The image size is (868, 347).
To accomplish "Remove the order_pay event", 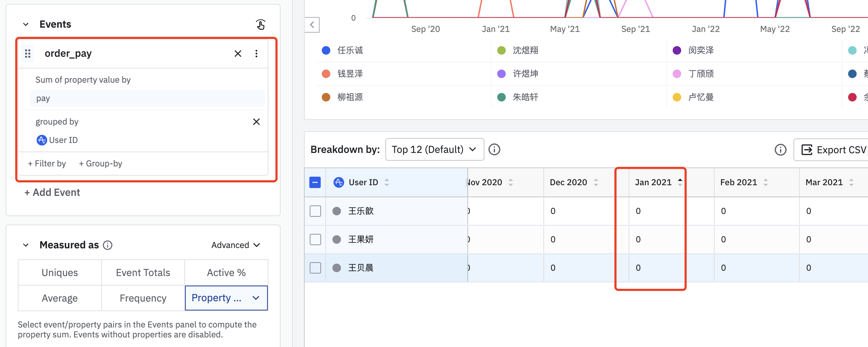I will point(238,54).
